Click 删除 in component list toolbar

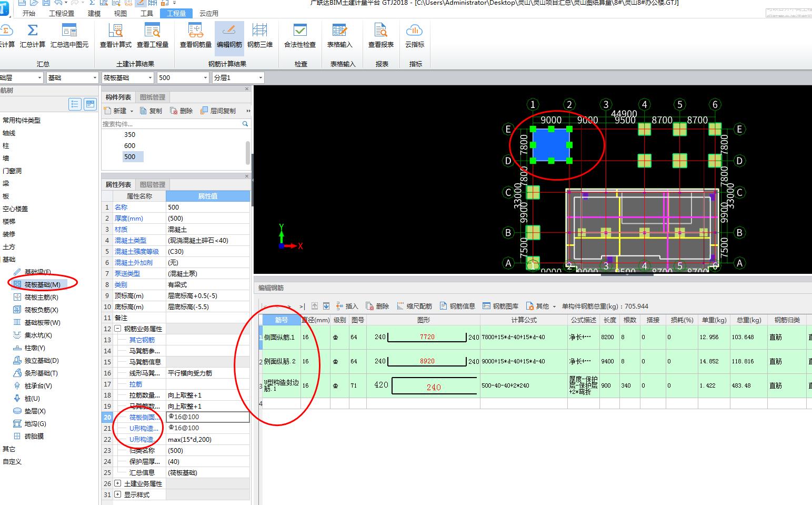182,111
